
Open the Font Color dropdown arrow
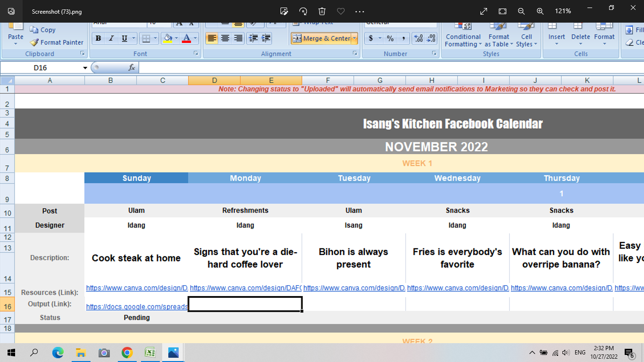[195, 39]
